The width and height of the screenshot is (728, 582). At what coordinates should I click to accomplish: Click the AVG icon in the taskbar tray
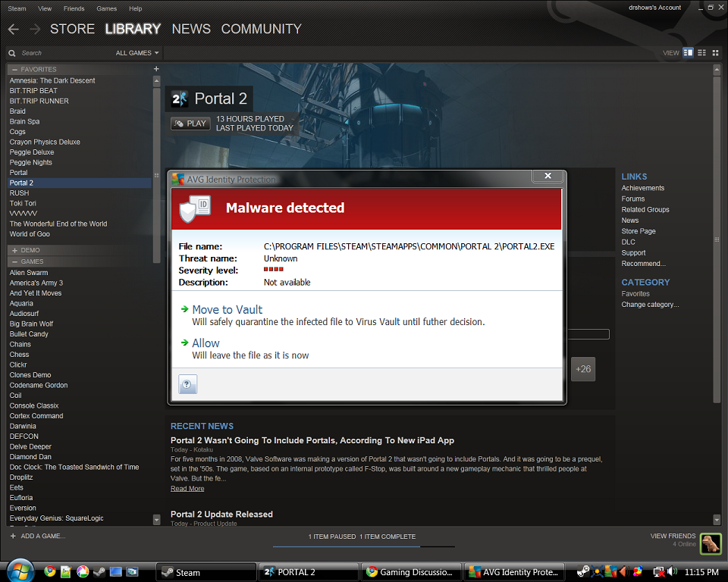click(611, 571)
